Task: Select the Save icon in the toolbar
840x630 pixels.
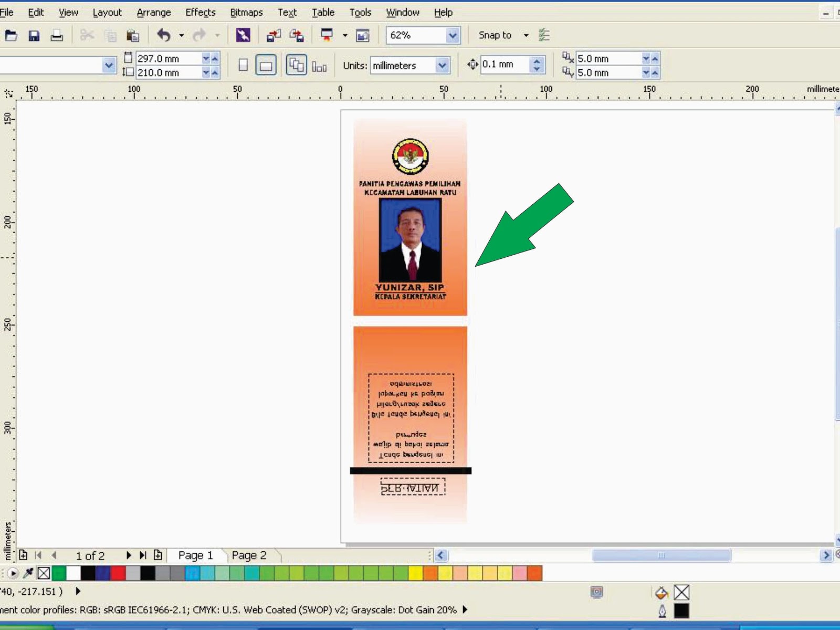Action: pos(34,35)
